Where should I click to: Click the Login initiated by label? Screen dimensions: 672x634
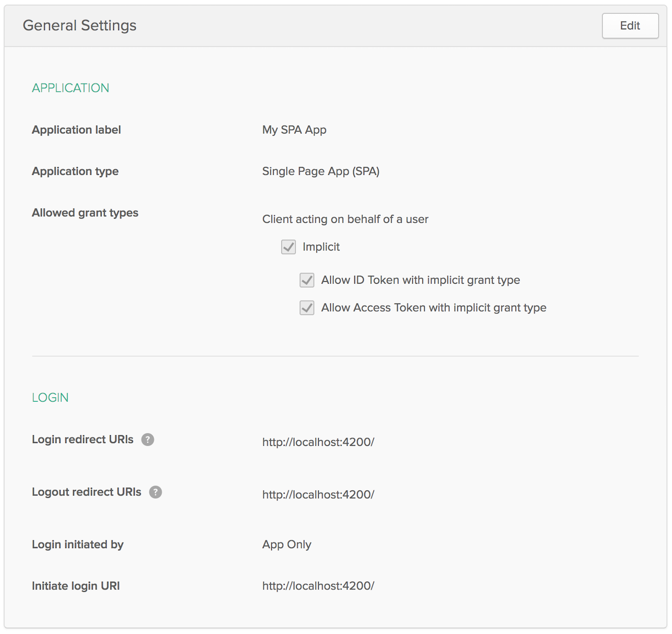tap(78, 545)
